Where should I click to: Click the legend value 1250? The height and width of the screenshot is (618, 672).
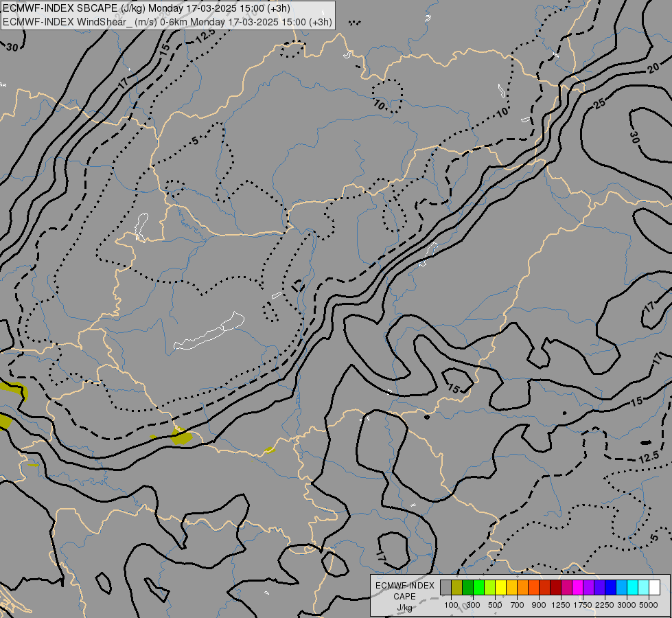(x=561, y=605)
